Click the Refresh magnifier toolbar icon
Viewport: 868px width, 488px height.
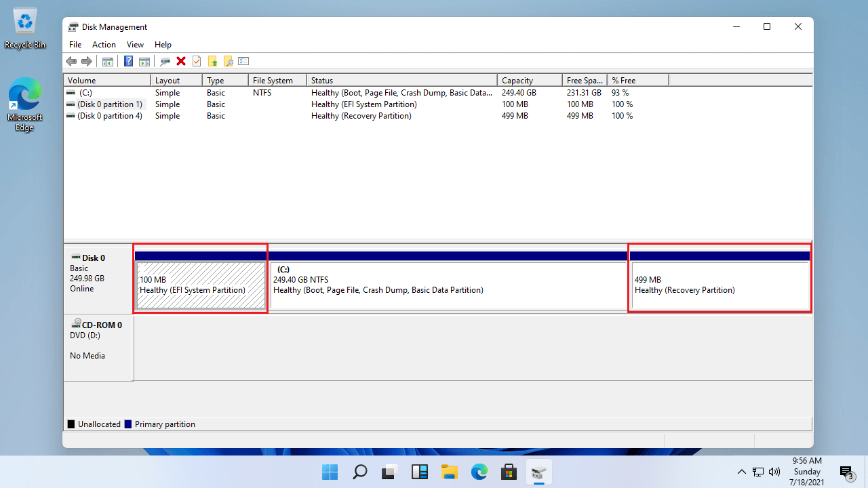(165, 61)
